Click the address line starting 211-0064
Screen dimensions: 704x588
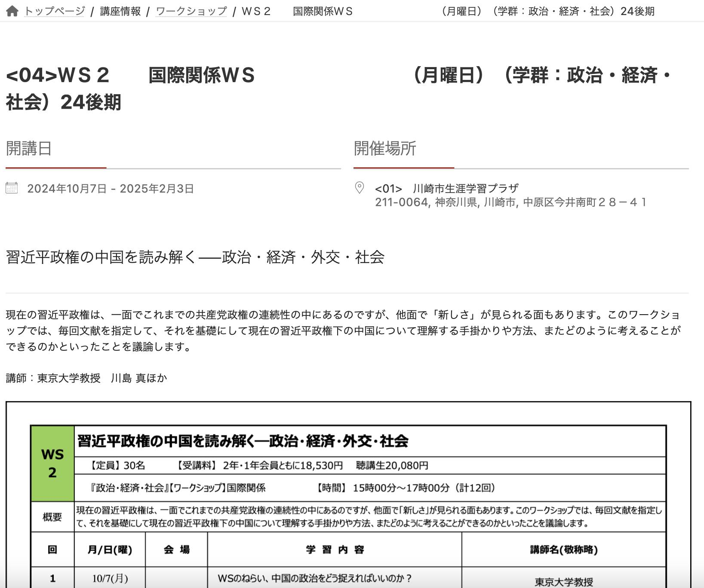coord(510,202)
